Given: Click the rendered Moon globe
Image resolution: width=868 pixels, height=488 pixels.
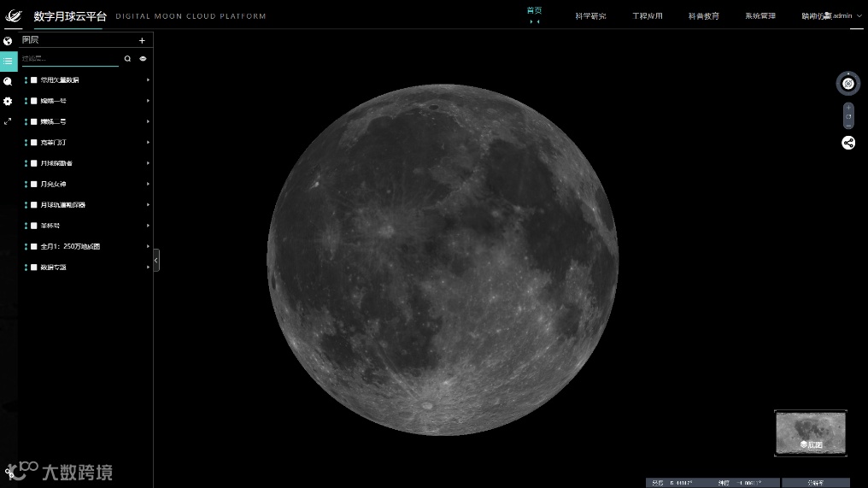Looking at the screenshot, I should [443, 260].
